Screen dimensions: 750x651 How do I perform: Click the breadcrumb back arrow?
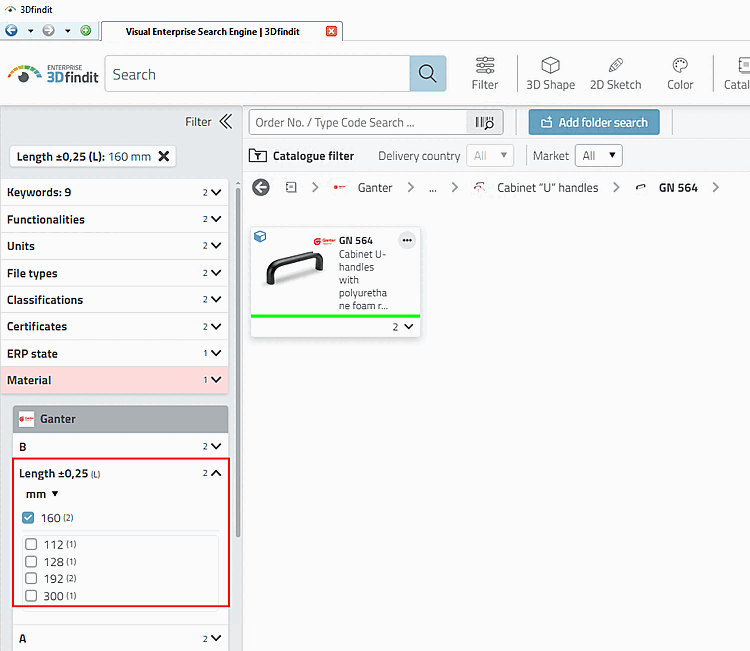coord(261,188)
